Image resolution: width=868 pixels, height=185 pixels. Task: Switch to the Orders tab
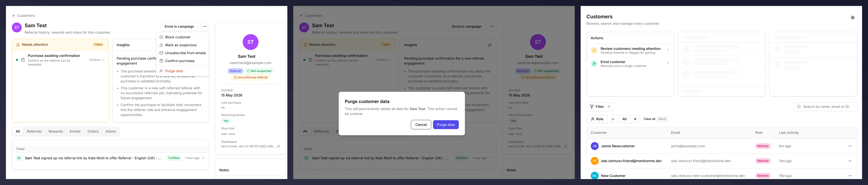[x=93, y=131]
